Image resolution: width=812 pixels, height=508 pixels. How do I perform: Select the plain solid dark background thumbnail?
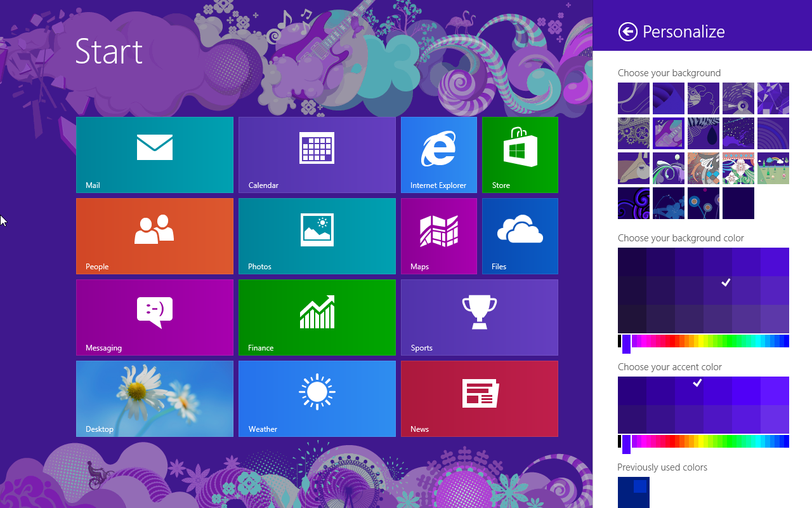coord(738,203)
